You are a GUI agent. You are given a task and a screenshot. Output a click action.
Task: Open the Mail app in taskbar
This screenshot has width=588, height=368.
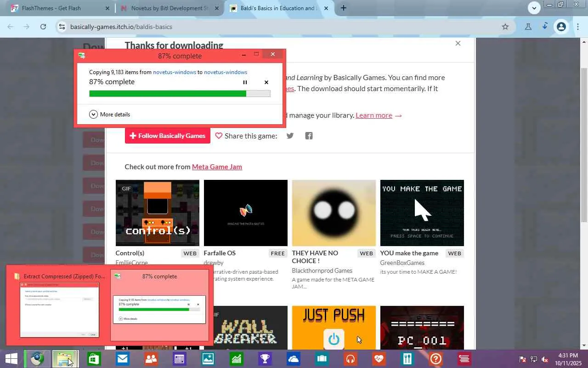point(122,359)
